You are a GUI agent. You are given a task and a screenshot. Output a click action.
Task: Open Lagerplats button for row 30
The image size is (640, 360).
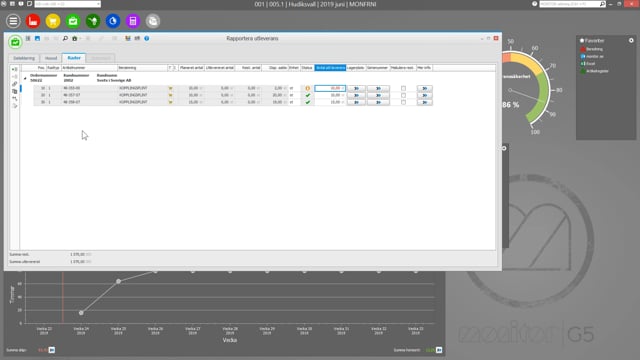click(356, 102)
